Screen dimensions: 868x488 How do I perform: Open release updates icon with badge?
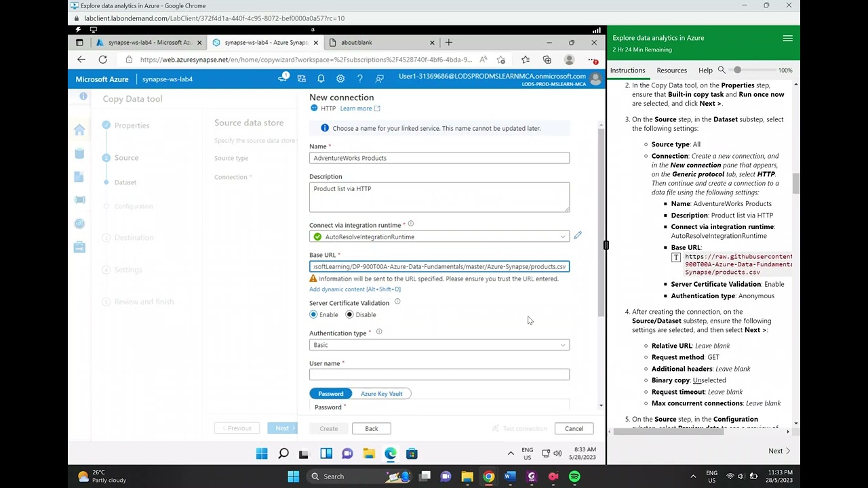pyautogui.click(x=282, y=78)
